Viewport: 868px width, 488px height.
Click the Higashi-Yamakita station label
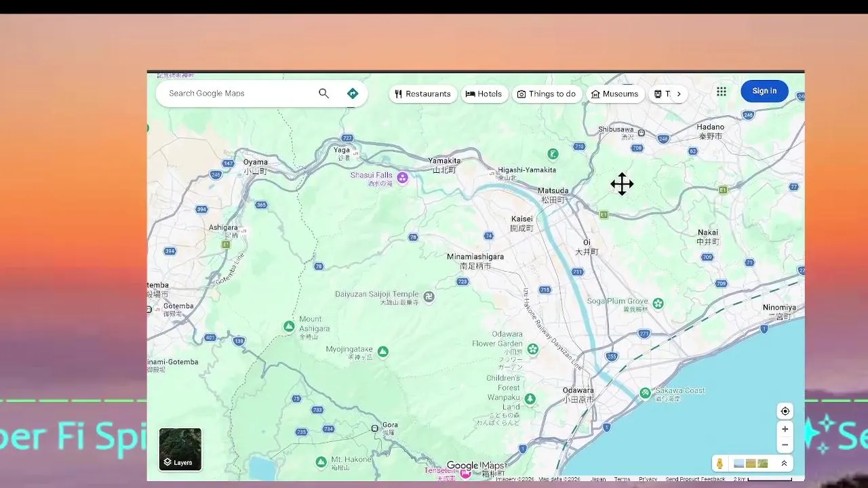click(527, 173)
